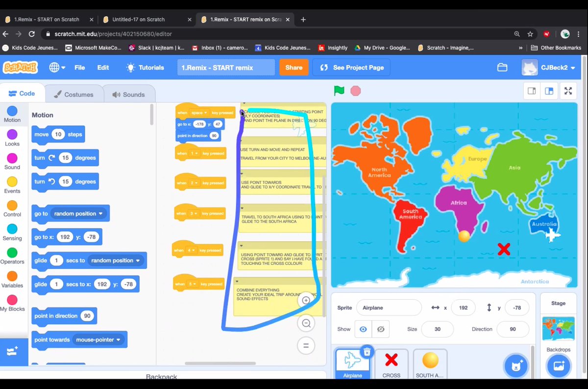Image resolution: width=588 pixels, height=389 pixels.
Task: Click the sprite name field Airplane
Action: click(x=389, y=308)
